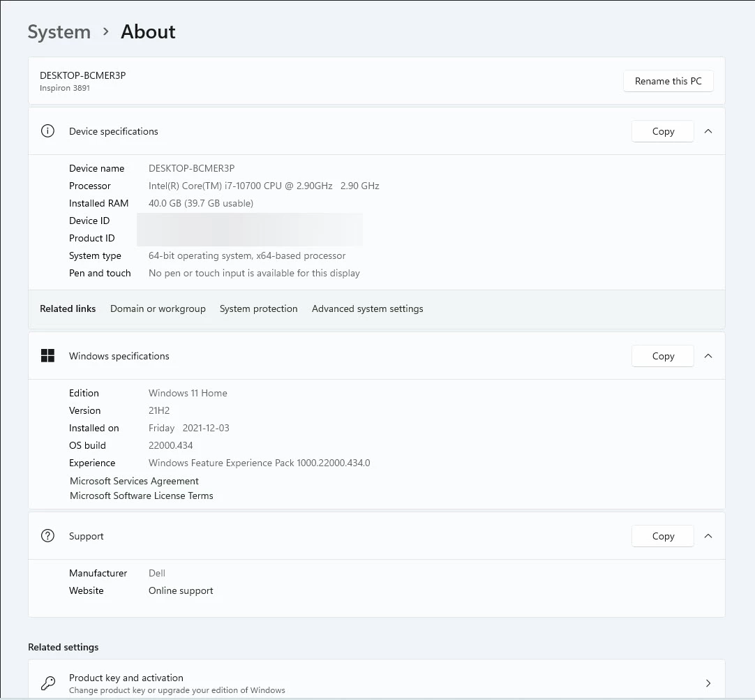Click the Device specifications info icon
Viewport: 755px width, 700px height.
[47, 131]
